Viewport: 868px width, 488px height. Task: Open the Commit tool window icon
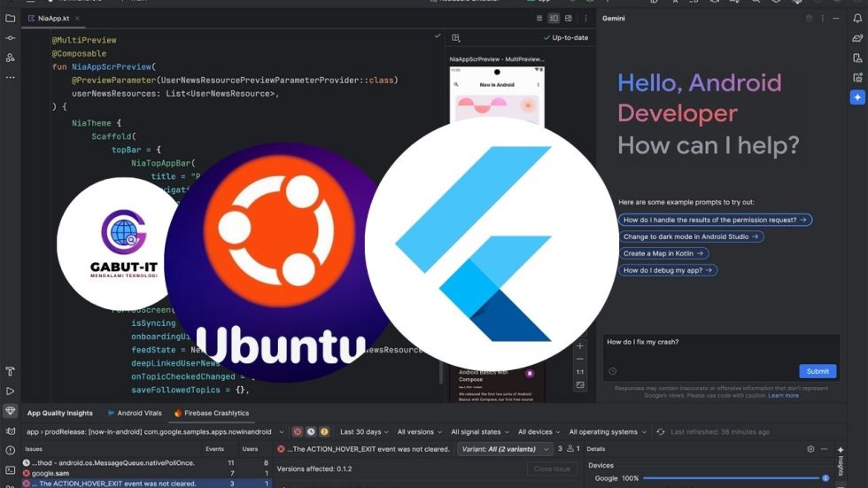click(10, 38)
